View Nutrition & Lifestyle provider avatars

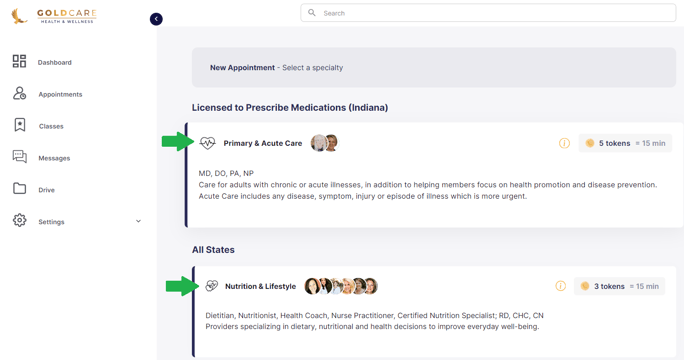click(x=341, y=286)
